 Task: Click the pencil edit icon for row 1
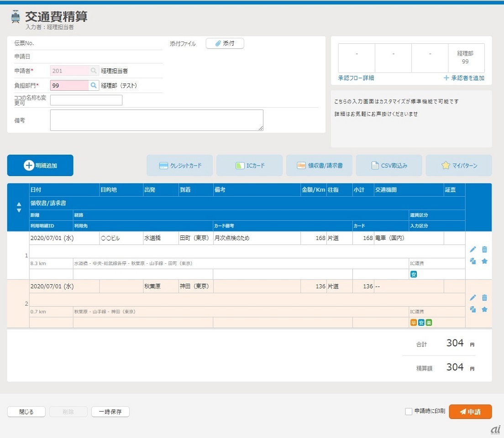[473, 249]
